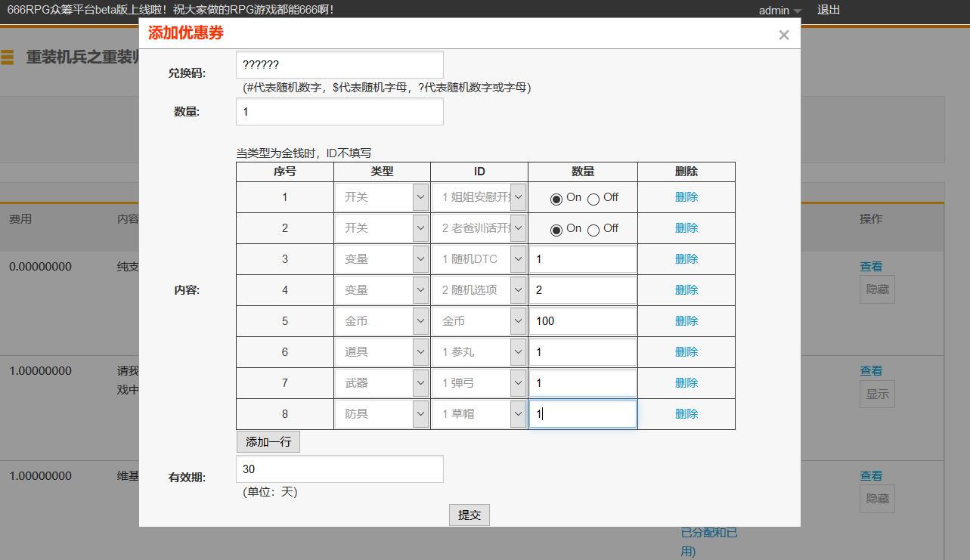Delete row 4 随机选项

click(x=686, y=290)
